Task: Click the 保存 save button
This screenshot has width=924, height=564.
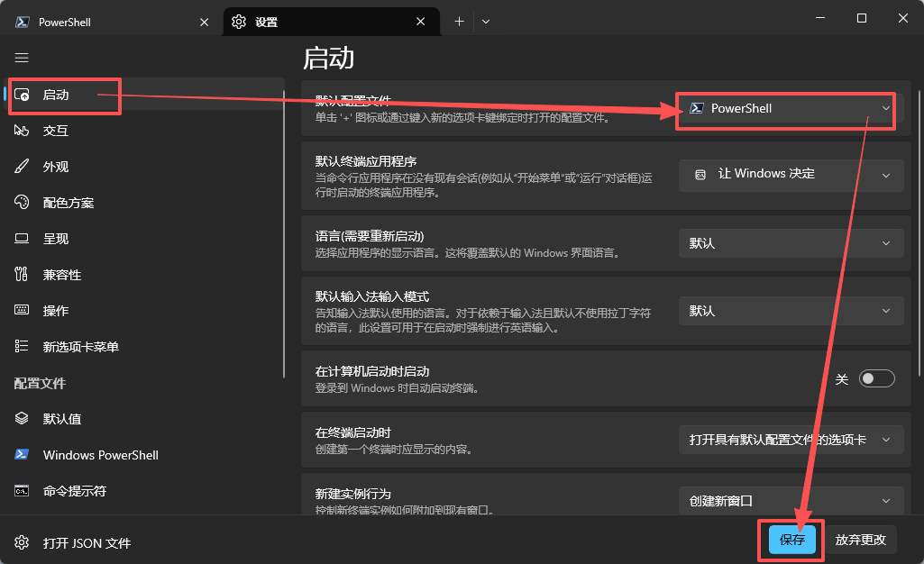Action: (x=792, y=540)
